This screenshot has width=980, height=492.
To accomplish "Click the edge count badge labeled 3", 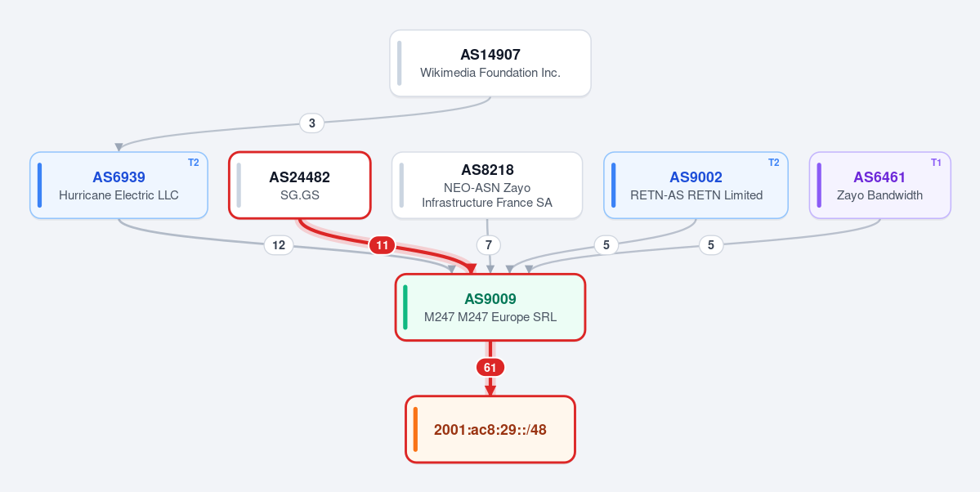I will click(311, 123).
